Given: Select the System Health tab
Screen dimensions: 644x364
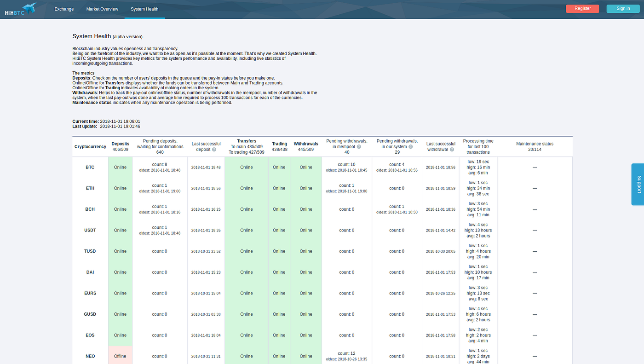Looking at the screenshot, I should tap(144, 9).
